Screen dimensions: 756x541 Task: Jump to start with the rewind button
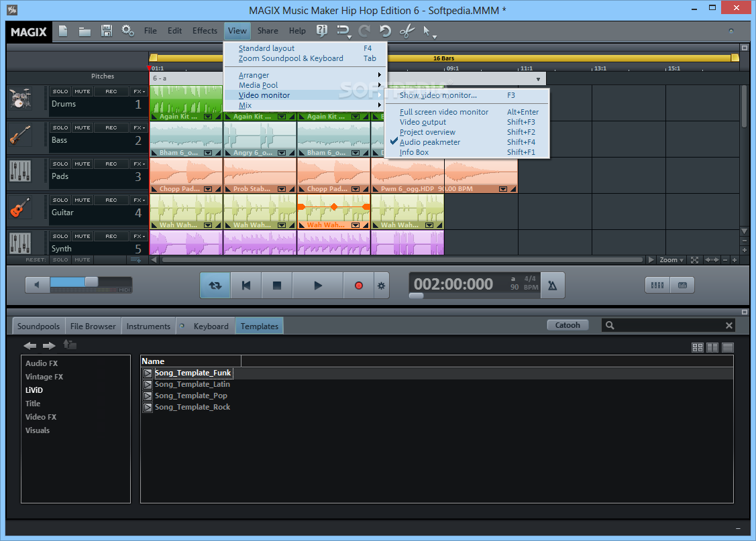coord(246,286)
